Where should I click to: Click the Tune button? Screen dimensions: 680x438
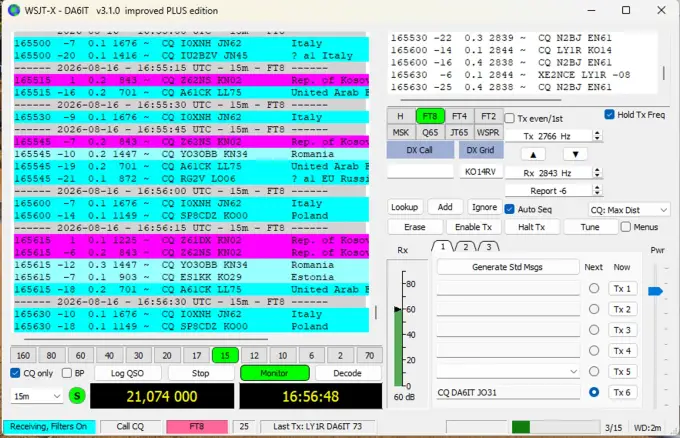[590, 227]
